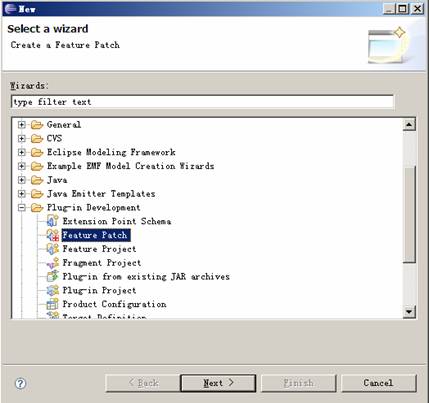Collapse the Plug-in Development category
This screenshot has width=429, height=403.
pos(22,208)
